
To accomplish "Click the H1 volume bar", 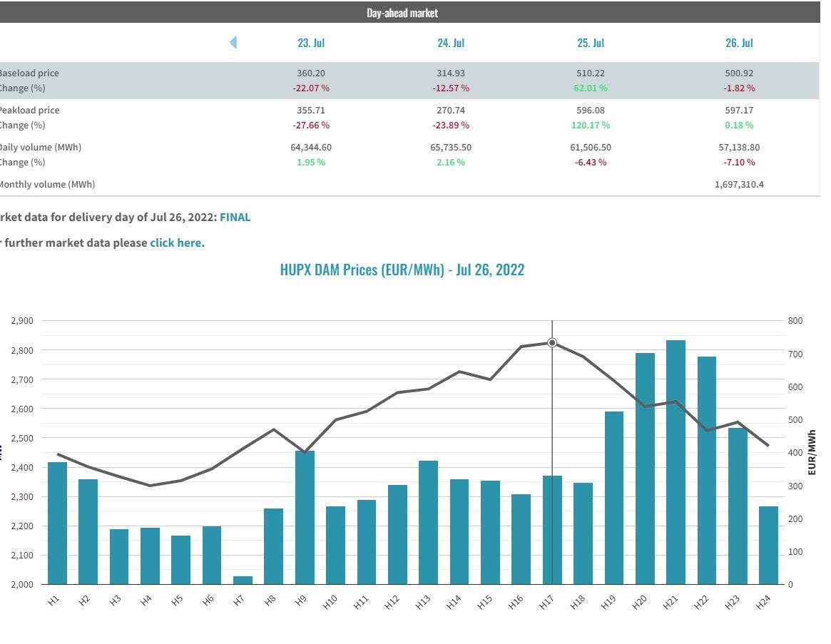I will (x=57, y=523).
